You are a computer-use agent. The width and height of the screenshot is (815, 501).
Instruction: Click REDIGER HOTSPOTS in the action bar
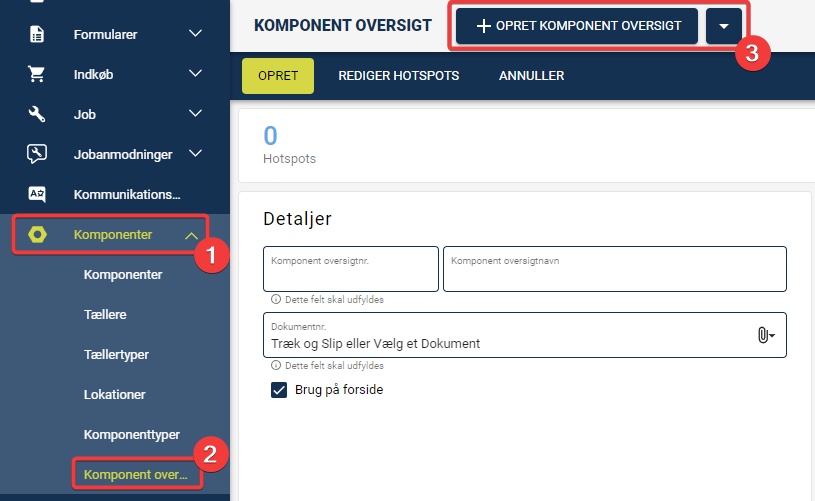point(399,76)
